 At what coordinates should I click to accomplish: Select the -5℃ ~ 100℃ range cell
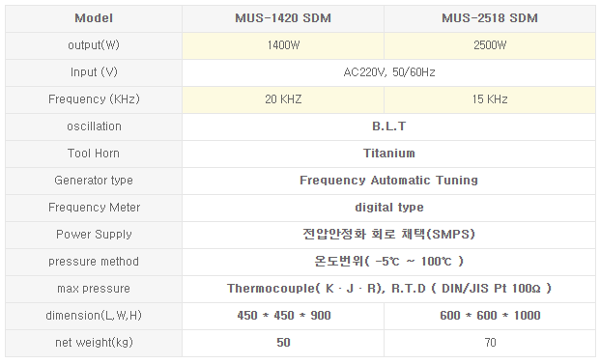tap(388, 262)
